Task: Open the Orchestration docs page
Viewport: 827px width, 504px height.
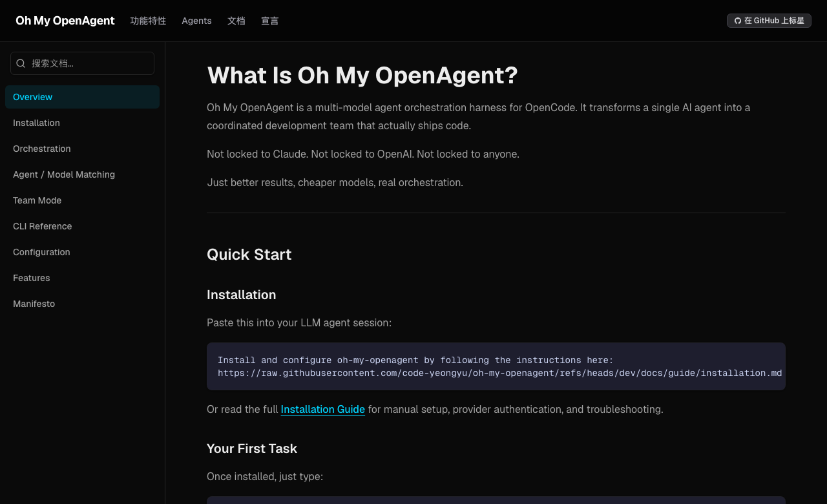Action: click(x=82, y=149)
